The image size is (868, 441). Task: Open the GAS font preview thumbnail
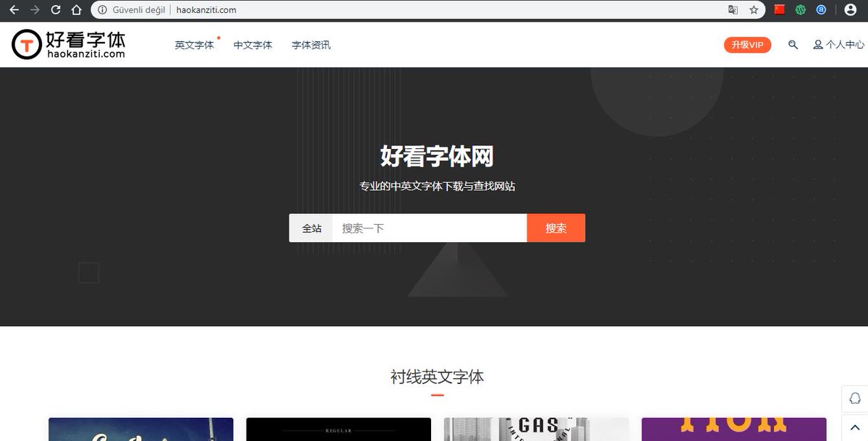click(536, 429)
